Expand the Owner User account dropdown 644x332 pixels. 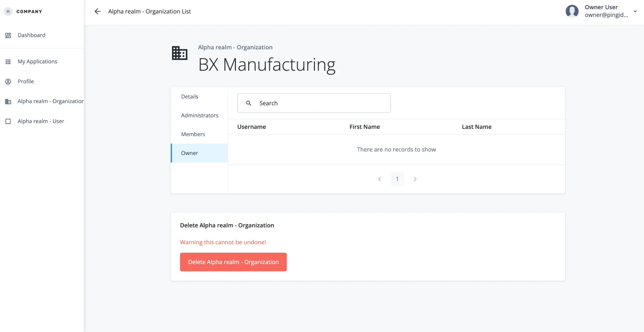click(635, 11)
